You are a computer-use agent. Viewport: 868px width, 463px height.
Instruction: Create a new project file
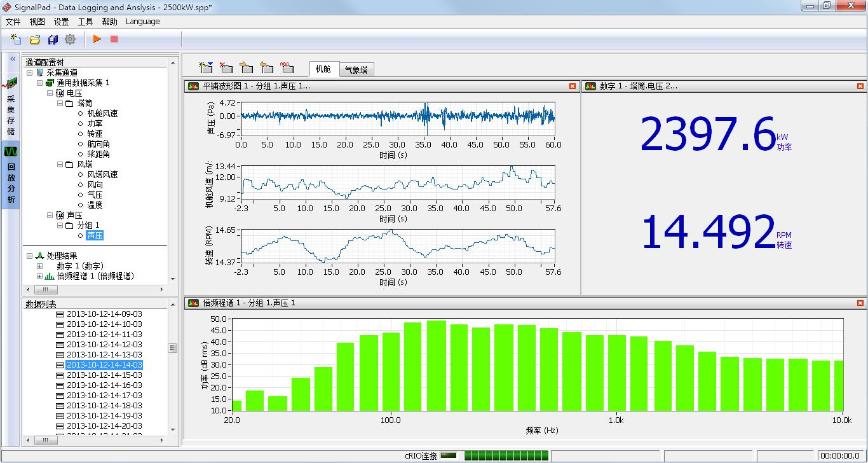pyautogui.click(x=17, y=39)
